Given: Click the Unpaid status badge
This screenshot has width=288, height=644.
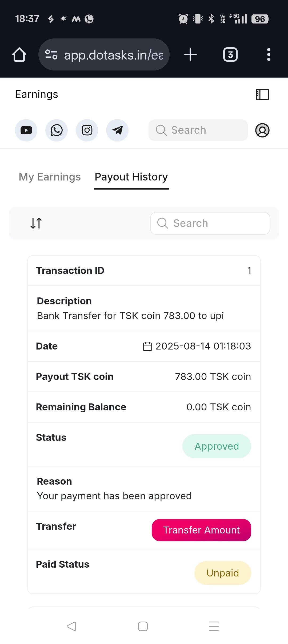Looking at the screenshot, I should pyautogui.click(x=223, y=573).
